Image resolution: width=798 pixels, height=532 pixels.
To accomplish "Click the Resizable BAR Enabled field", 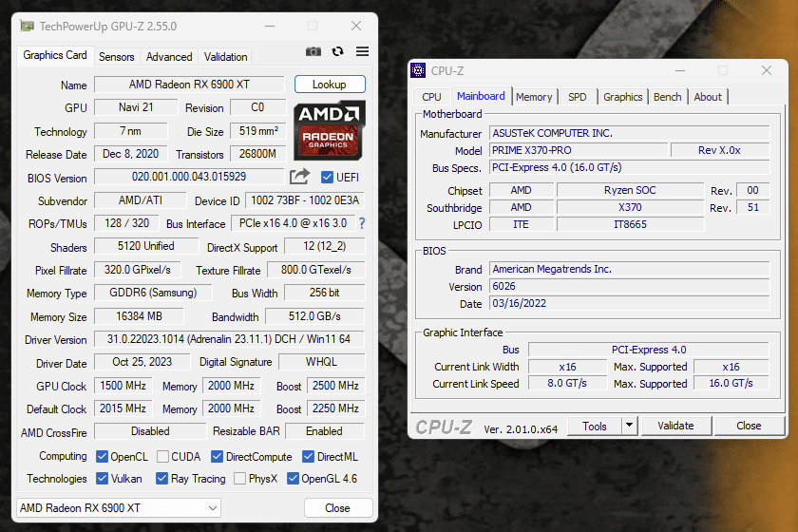I will tap(325, 431).
